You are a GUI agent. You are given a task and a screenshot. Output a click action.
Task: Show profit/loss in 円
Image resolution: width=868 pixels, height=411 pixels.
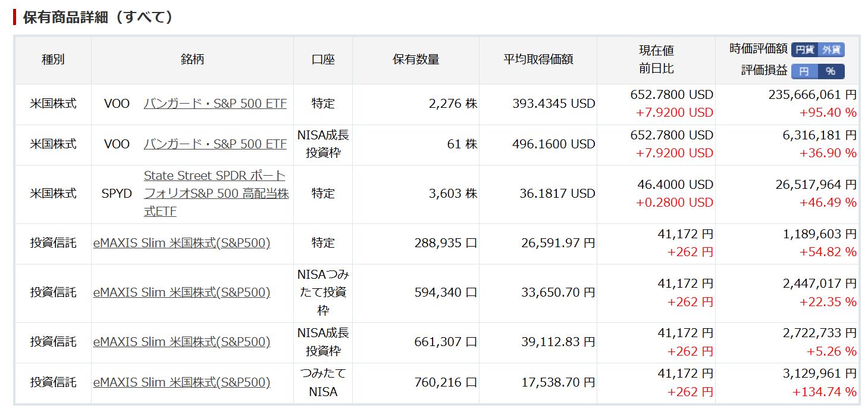click(804, 71)
